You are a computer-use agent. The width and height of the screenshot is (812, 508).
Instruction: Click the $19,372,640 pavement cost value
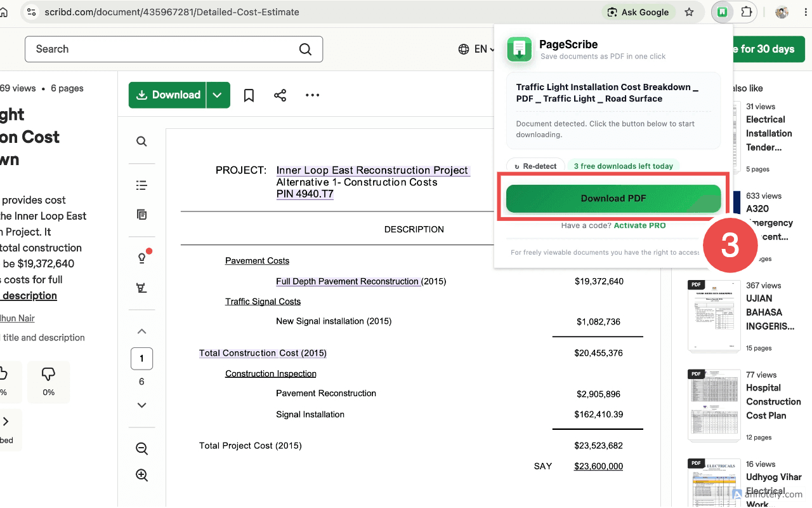tap(599, 281)
